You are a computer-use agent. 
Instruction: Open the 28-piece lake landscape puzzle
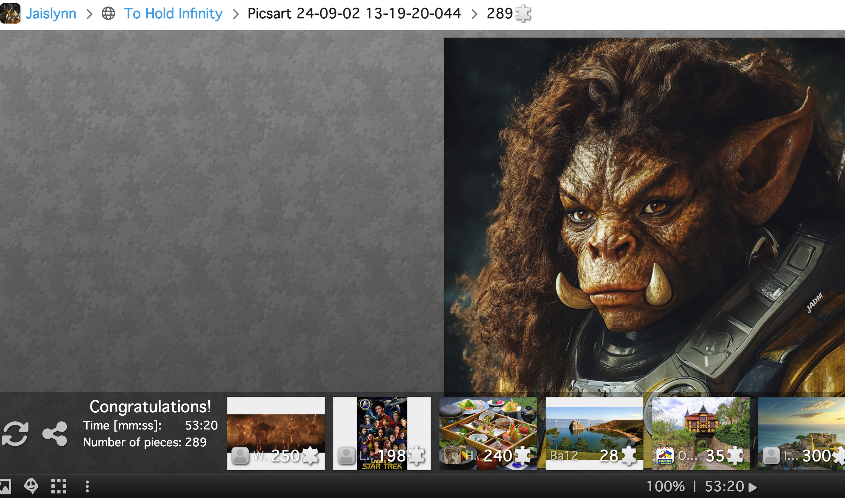pos(594,433)
